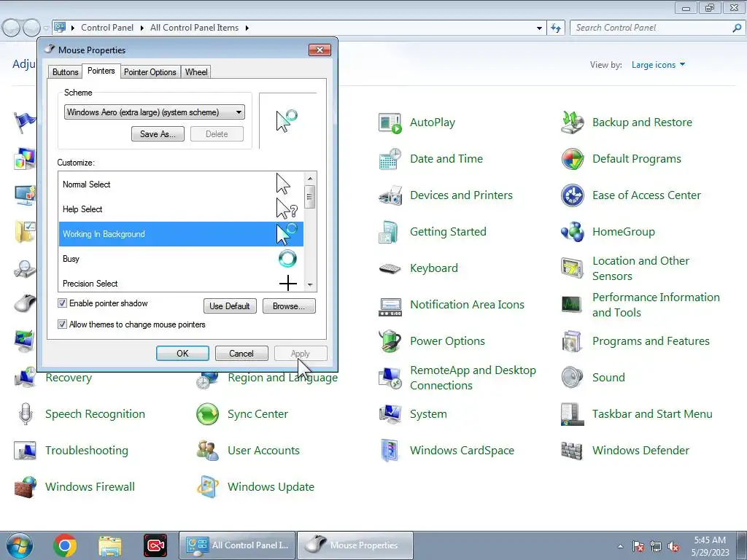747x560 pixels.
Task: Open Programs and Features icon
Action: [572, 341]
